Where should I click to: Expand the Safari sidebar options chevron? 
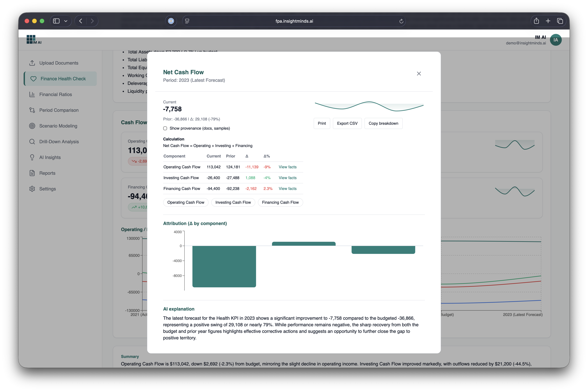pos(66,21)
